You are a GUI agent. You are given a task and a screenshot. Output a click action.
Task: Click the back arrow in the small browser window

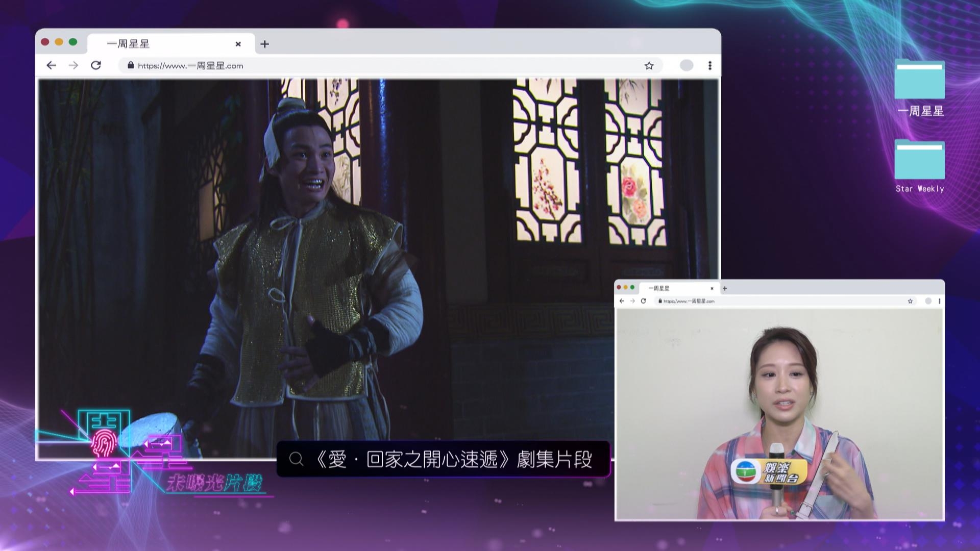(622, 301)
